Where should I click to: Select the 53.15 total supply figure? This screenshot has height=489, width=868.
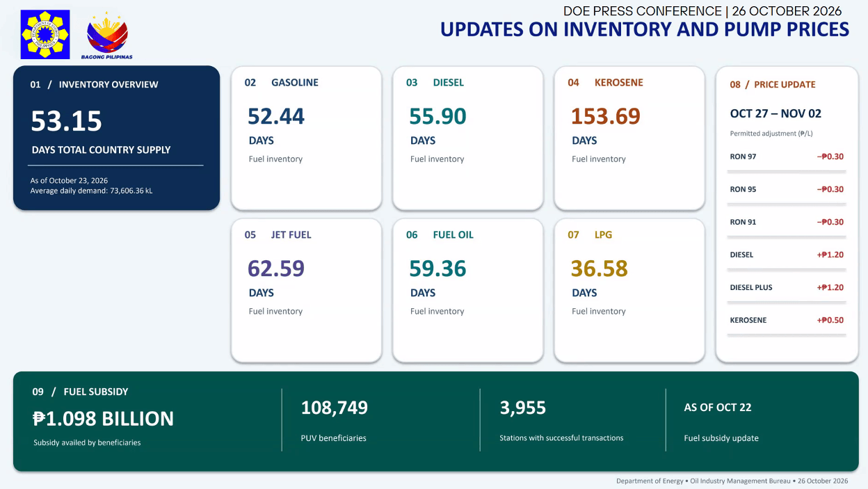coord(67,121)
